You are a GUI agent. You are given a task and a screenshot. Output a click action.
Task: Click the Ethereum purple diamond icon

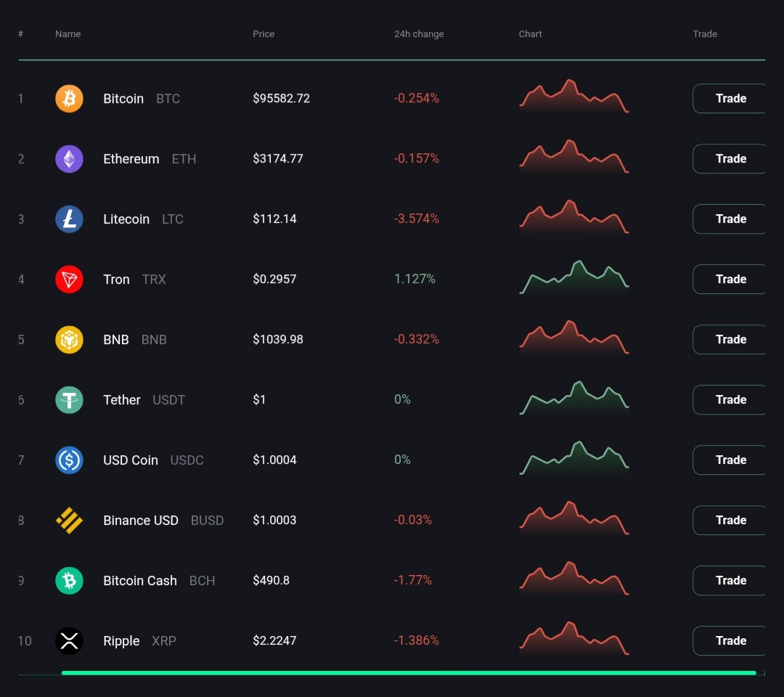69,159
